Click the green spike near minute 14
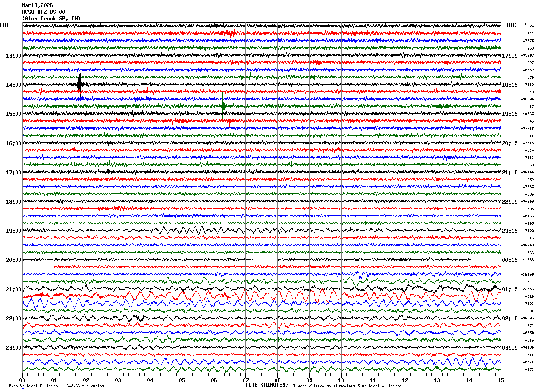 tap(461, 72)
